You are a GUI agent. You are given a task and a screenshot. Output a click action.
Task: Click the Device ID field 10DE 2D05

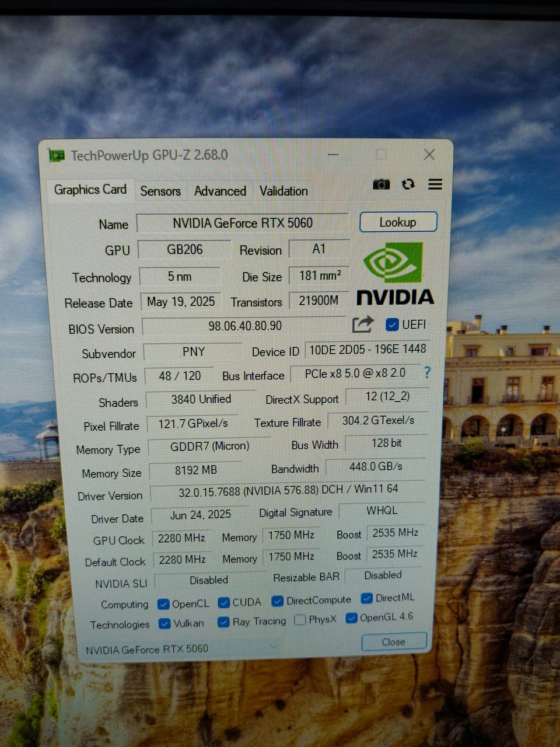point(367,350)
